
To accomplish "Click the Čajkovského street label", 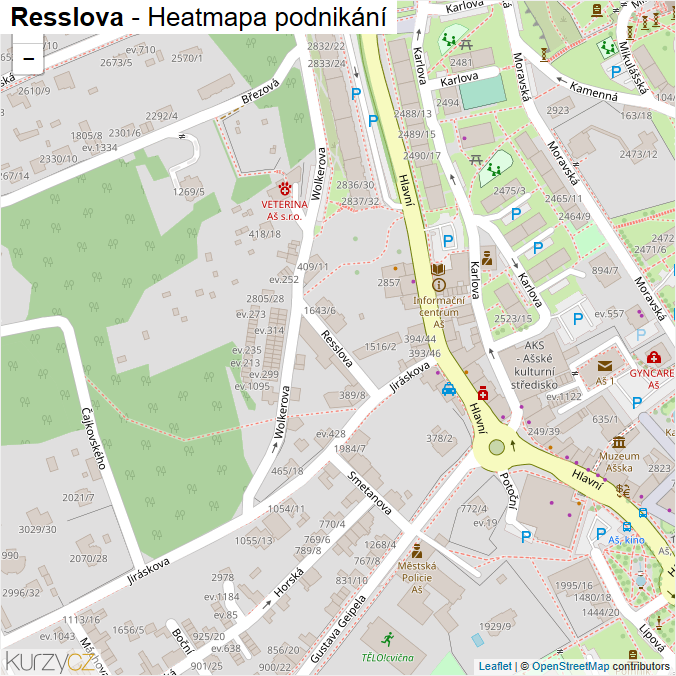I will 94,438.
